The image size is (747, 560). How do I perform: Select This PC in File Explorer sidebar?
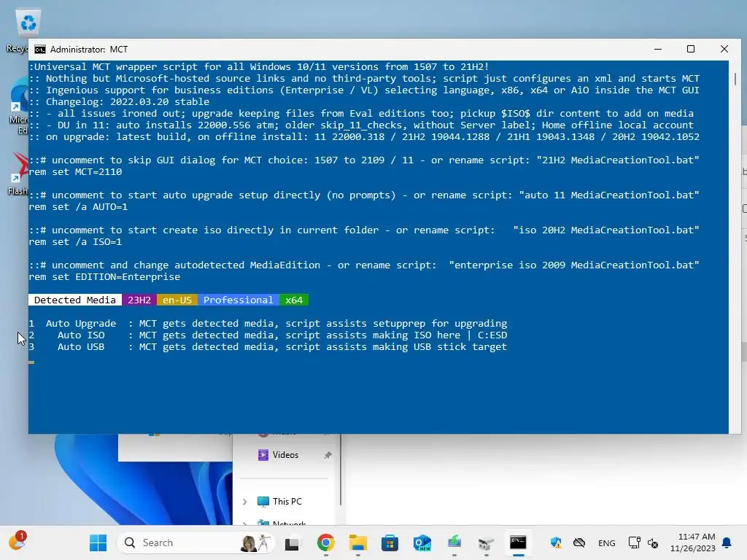pos(287,502)
